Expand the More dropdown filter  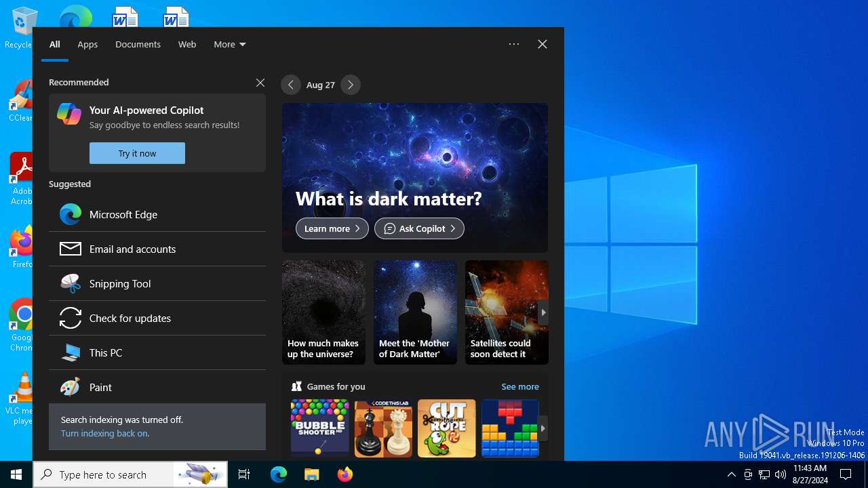(x=229, y=44)
